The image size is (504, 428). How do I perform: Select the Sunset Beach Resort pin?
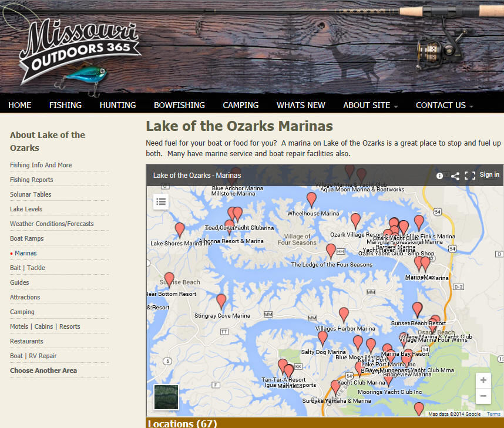point(417,309)
